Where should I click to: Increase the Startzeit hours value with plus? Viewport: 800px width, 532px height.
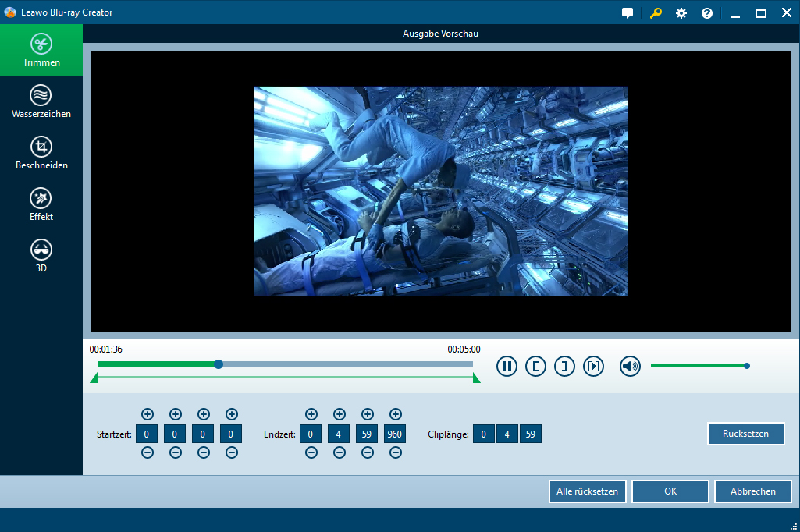pos(148,414)
